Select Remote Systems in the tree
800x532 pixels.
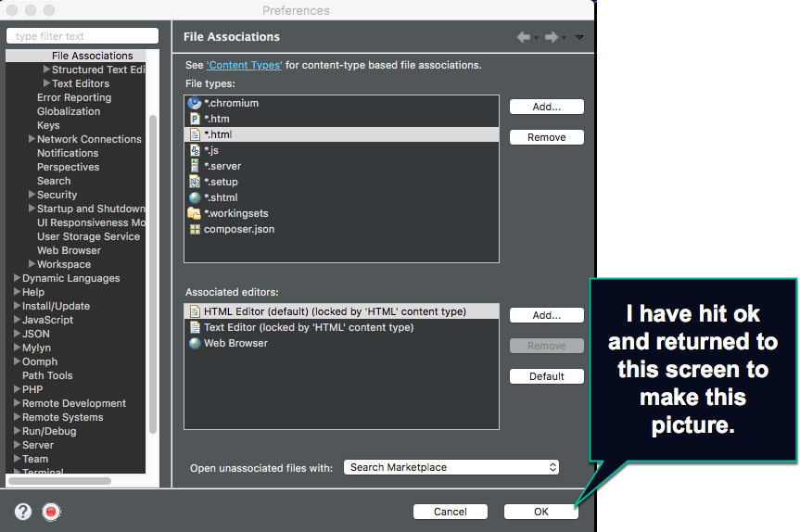tap(63, 417)
